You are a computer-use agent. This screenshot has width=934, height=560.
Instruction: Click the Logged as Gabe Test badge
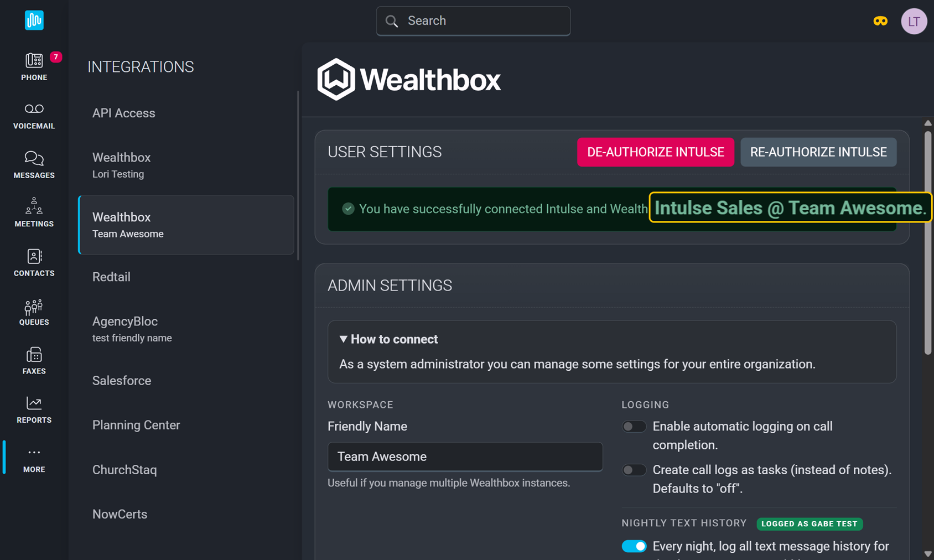click(810, 523)
